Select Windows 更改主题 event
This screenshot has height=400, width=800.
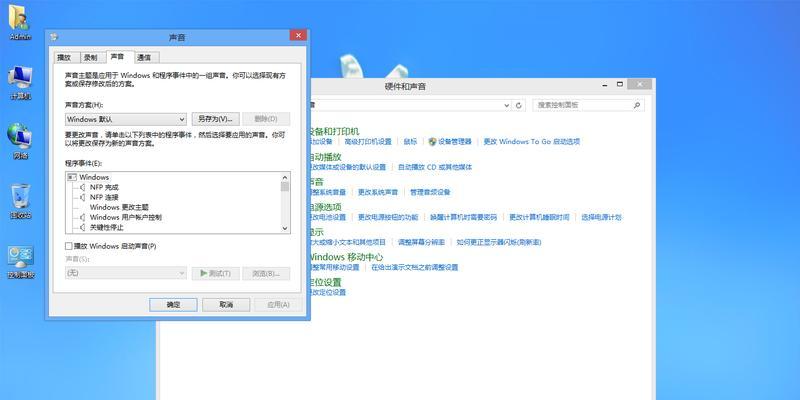pos(119,207)
